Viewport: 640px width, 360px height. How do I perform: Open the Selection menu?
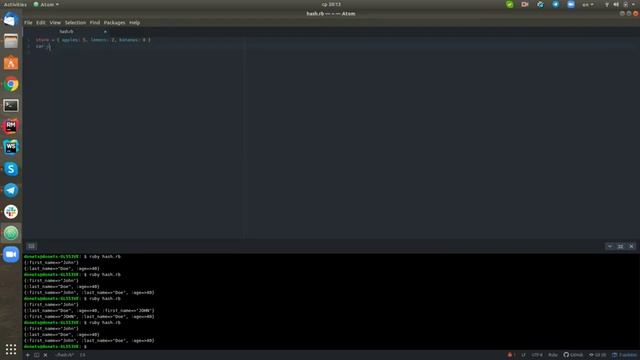[x=76, y=22]
